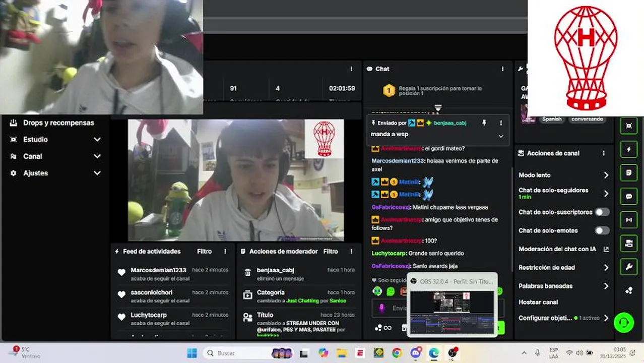Click the gold number 1 leaderboard badge
This screenshot has width=644, height=363.
coord(389,91)
